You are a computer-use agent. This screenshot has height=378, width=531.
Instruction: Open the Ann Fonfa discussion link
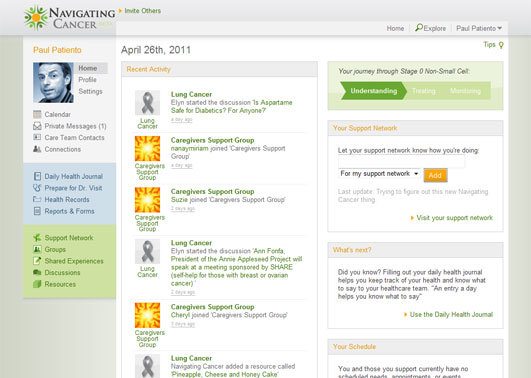236,267
